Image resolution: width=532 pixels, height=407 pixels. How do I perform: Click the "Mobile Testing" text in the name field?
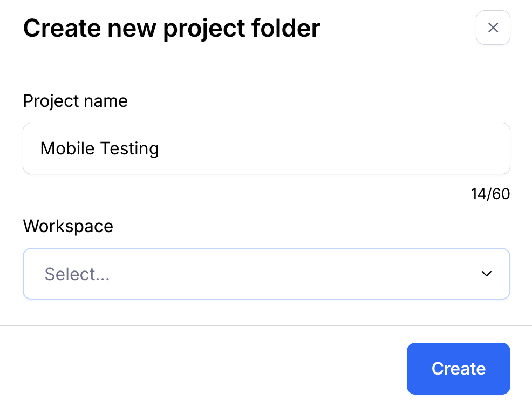click(99, 148)
